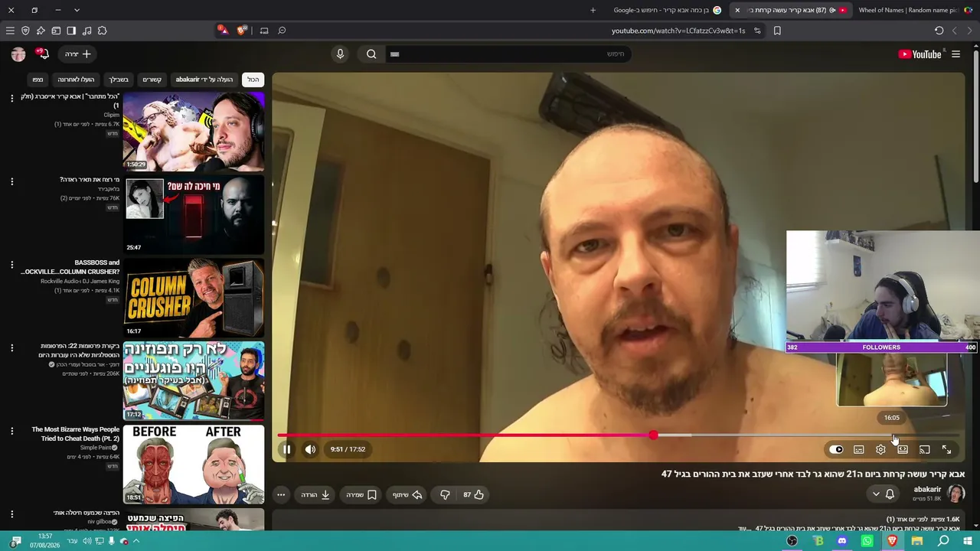This screenshot has width=980, height=551.
Task: Download the video with the הורדה button
Action: click(x=315, y=494)
